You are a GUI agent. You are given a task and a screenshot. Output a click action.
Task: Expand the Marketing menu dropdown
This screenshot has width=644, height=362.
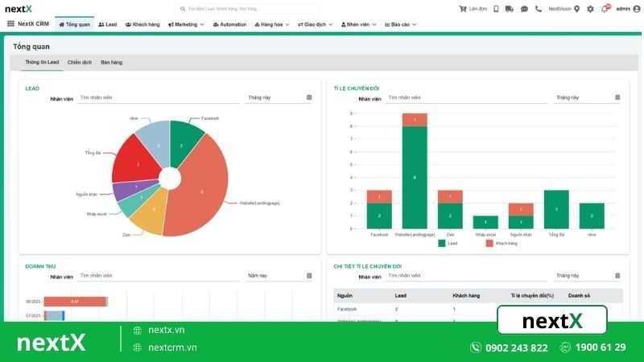186,24
